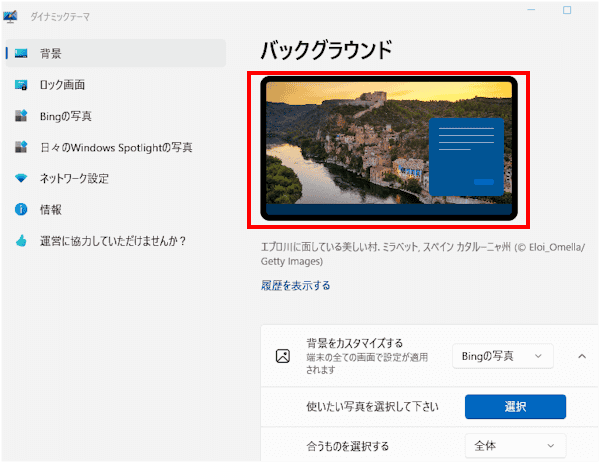Click the Dynamic Theme app icon in title bar
The width and height of the screenshot is (600, 463).
(10, 16)
